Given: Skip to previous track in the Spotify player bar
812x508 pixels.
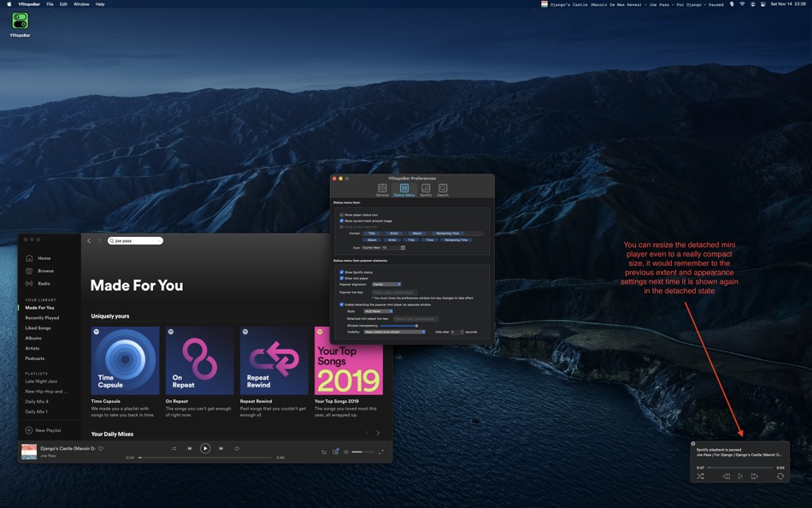Looking at the screenshot, I should [190, 448].
